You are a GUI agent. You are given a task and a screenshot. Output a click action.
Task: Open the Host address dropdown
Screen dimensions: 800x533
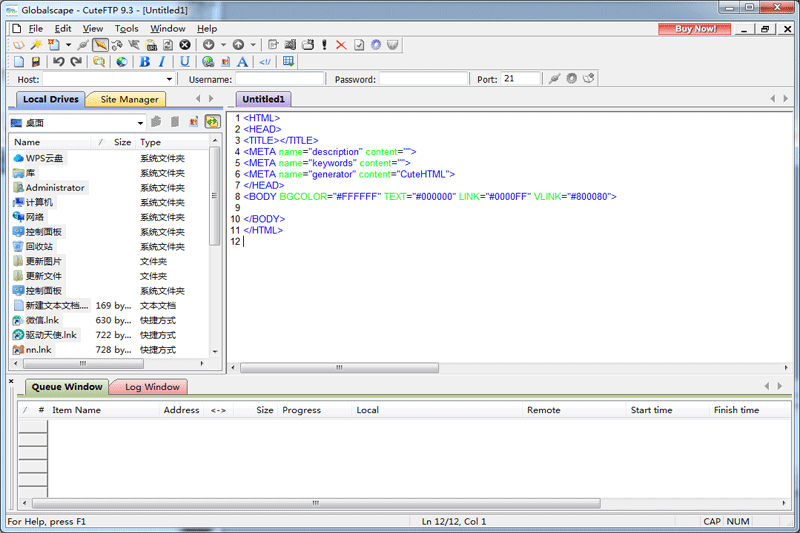pyautogui.click(x=168, y=79)
